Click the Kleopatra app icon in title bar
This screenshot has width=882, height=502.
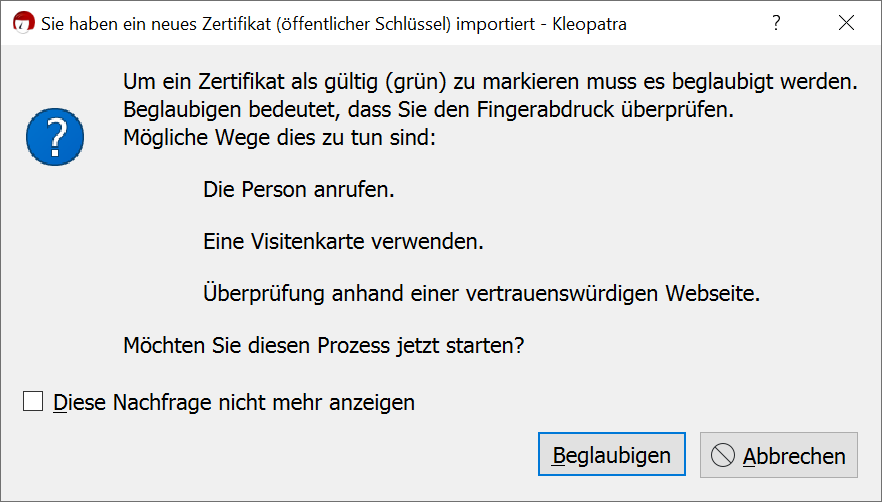[22, 23]
